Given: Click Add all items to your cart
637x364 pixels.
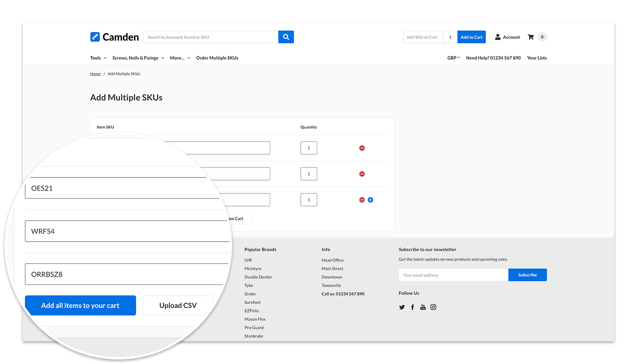Looking at the screenshot, I should (81, 305).
